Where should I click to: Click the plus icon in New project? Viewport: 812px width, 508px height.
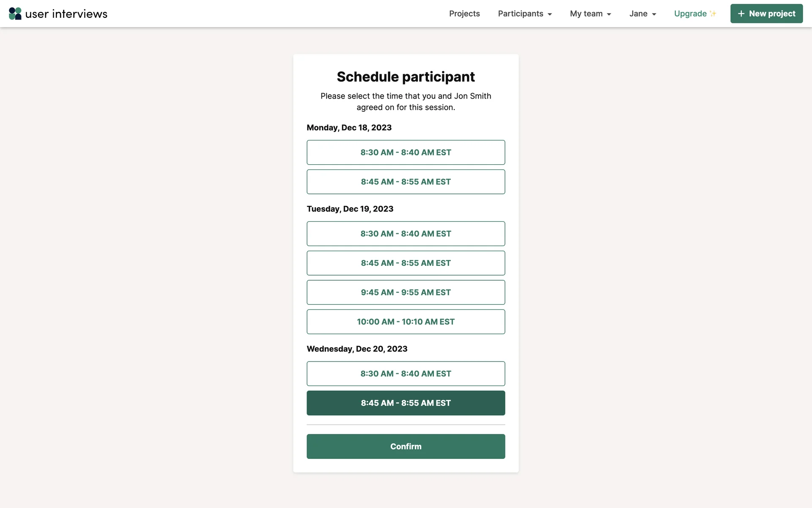(741, 14)
